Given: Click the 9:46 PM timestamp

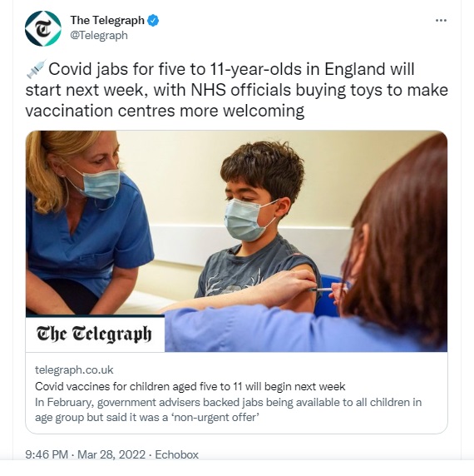Looking at the screenshot, I should click(47, 454).
